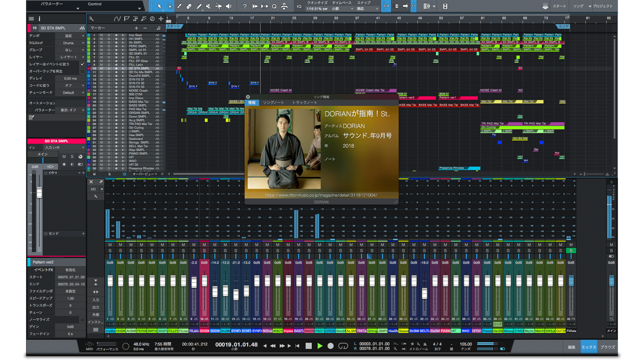Toggle the Loop button in transport

pos(343,346)
